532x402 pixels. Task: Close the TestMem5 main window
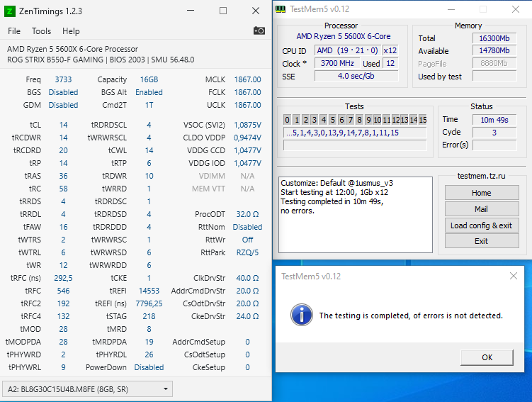(516, 9)
